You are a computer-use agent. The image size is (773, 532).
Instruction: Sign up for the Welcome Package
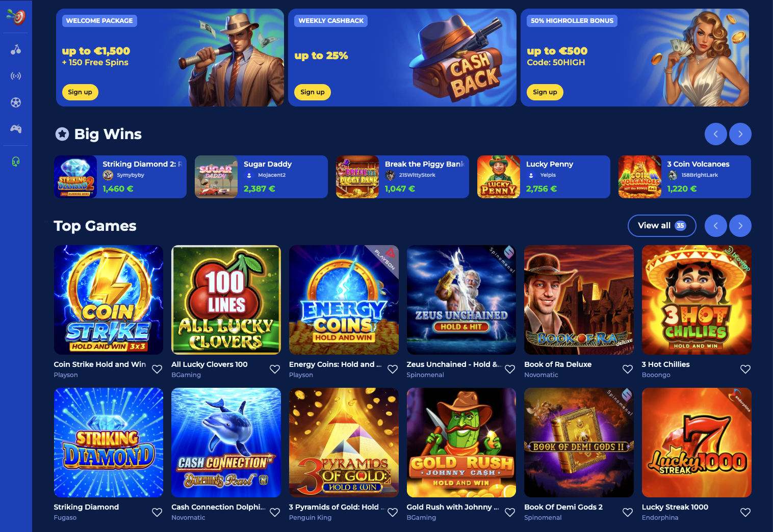tap(80, 92)
